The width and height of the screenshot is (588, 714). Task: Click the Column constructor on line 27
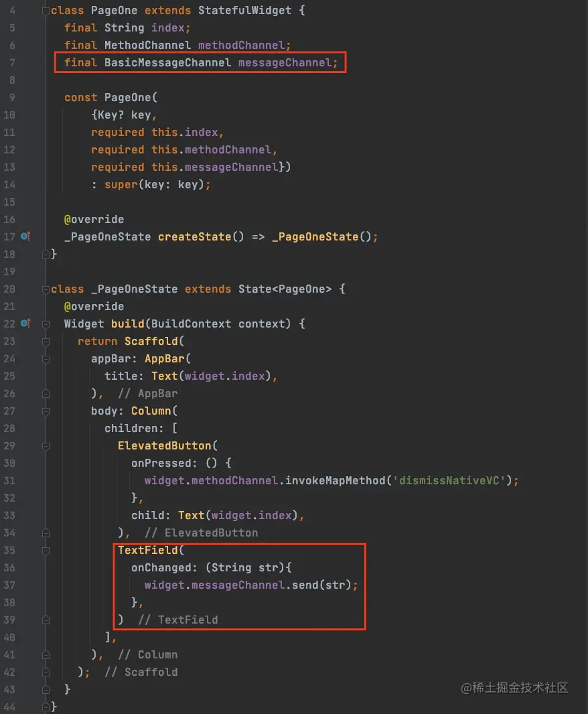[x=151, y=411]
